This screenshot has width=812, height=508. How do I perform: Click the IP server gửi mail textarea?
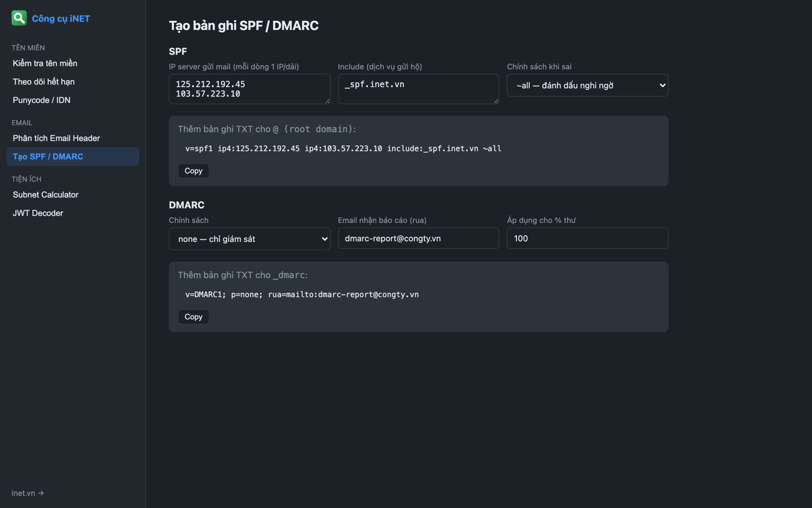pyautogui.click(x=249, y=89)
